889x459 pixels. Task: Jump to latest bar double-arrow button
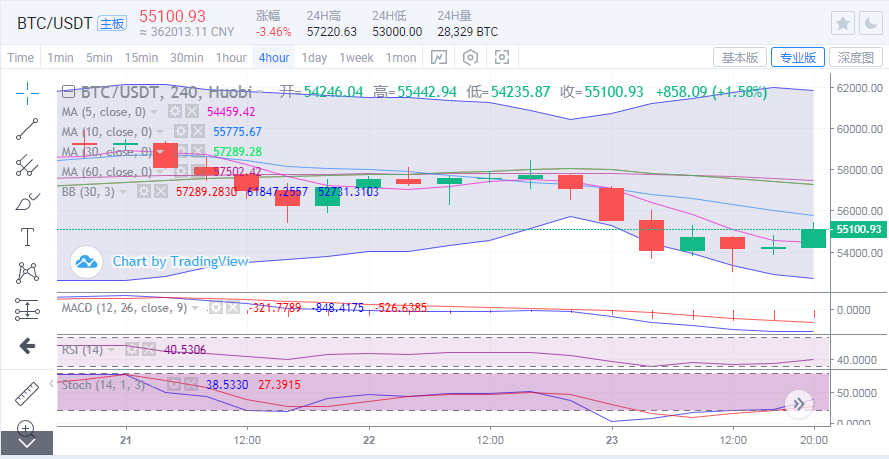click(799, 404)
